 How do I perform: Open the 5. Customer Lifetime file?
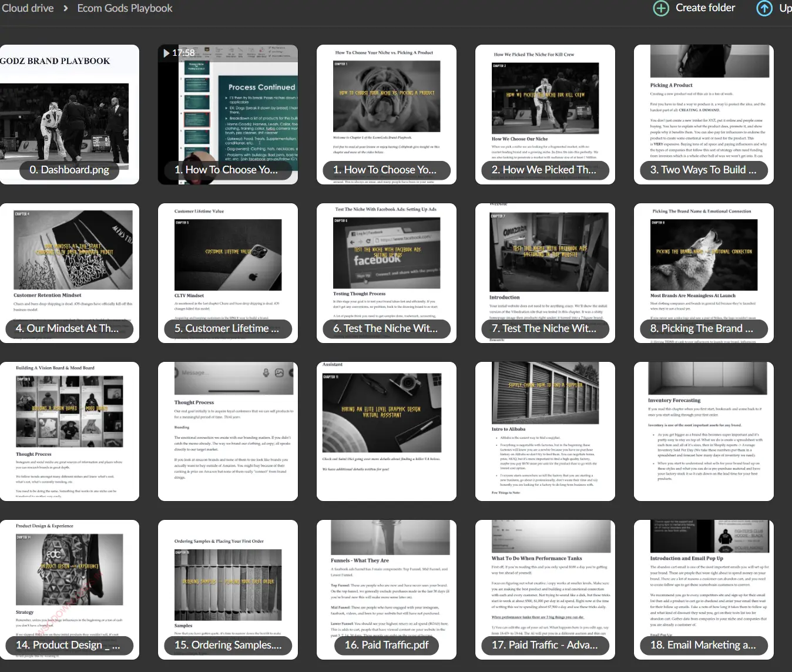(228, 273)
